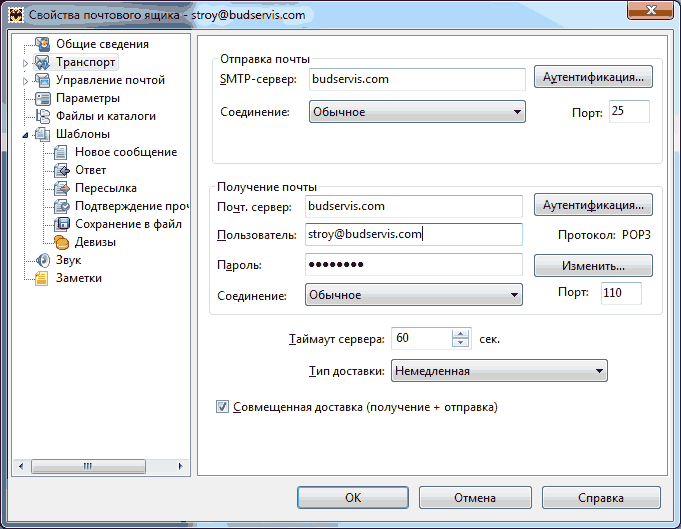
Task: Click the Параметры icon
Action: coord(43,98)
